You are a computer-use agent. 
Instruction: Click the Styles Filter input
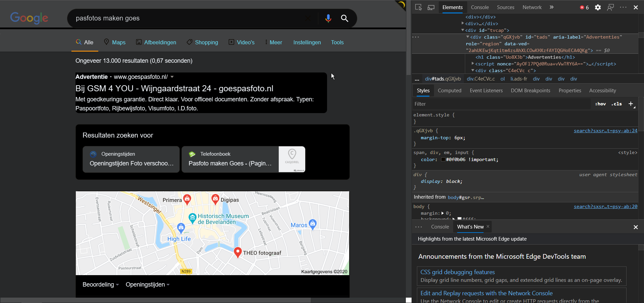501,104
